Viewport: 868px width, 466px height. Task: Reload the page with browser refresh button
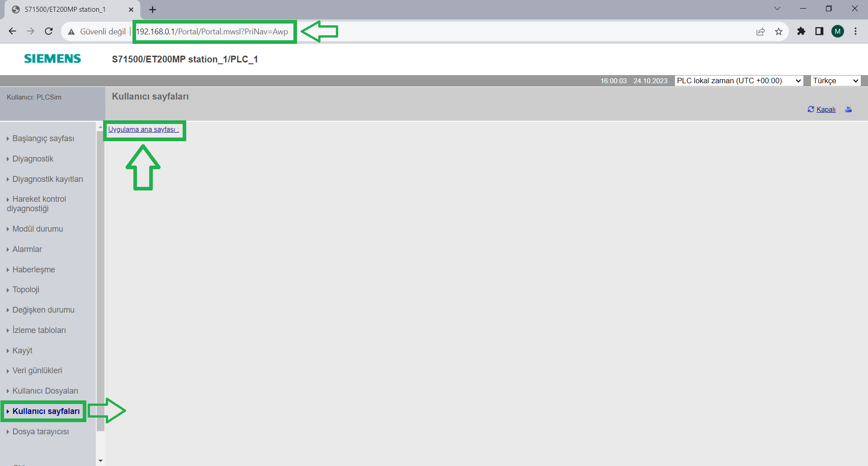coord(49,31)
